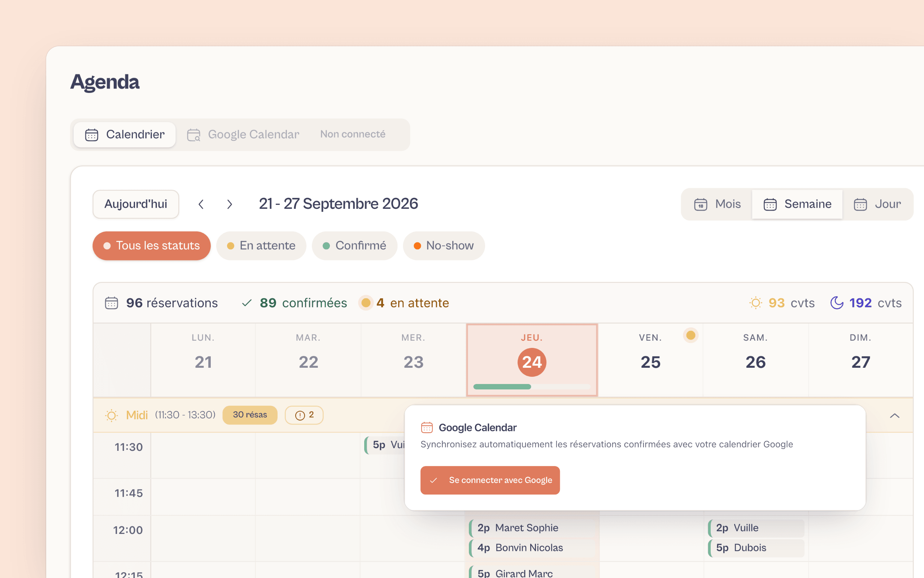Image resolution: width=924 pixels, height=578 pixels.
Task: Select today Thursday 24 header
Action: coord(532,360)
